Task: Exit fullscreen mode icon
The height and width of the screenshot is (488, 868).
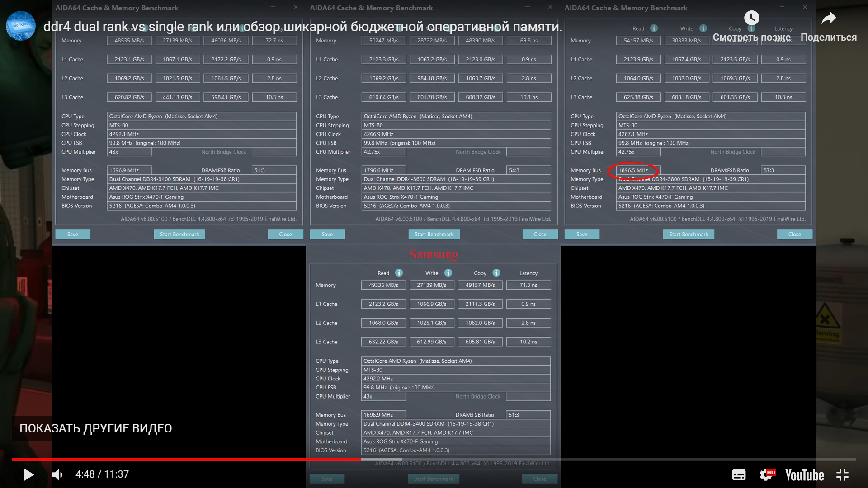Action: pyautogui.click(x=842, y=475)
